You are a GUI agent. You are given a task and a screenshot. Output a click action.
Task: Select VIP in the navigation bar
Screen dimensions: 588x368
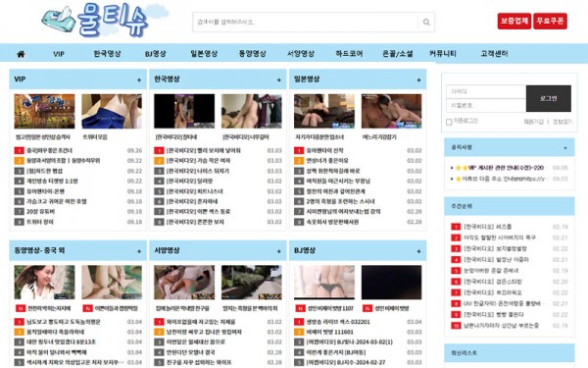point(59,54)
